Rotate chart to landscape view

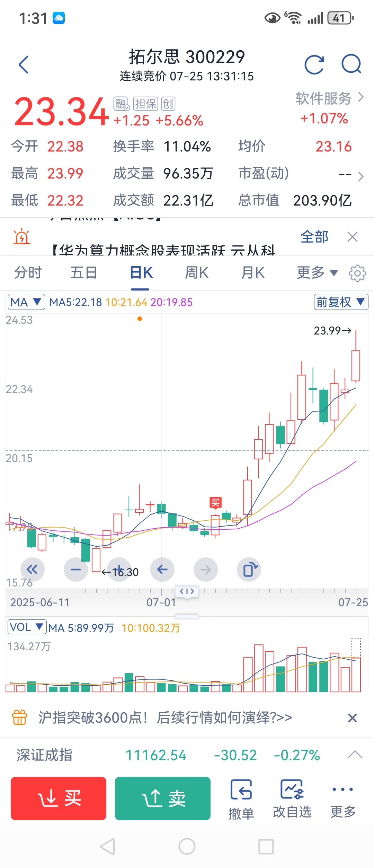(249, 570)
